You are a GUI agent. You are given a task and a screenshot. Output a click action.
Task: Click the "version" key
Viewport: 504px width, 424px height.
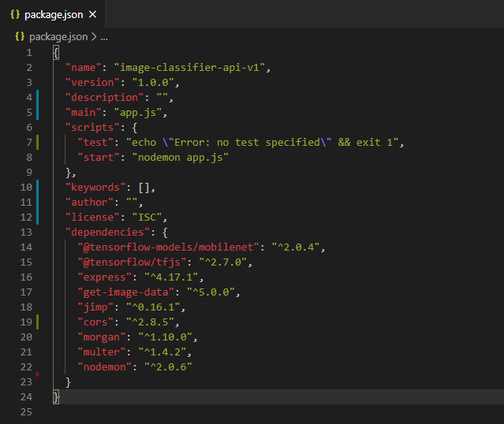[92, 83]
